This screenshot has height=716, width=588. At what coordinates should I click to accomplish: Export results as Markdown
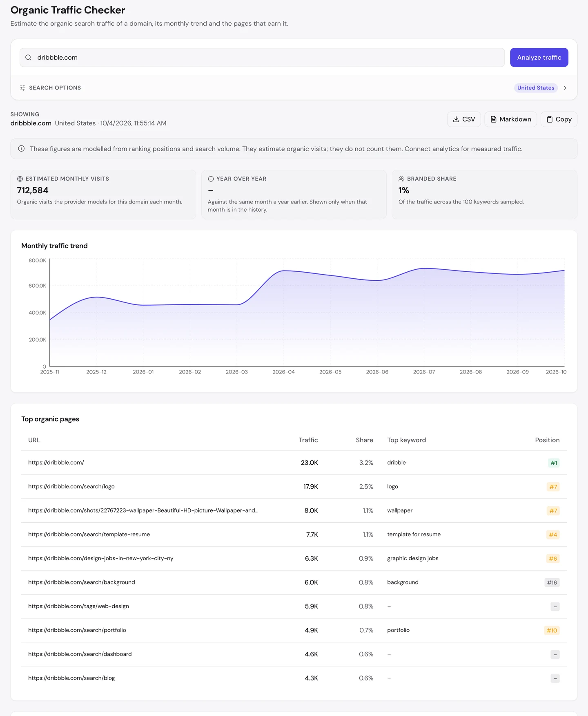point(510,119)
